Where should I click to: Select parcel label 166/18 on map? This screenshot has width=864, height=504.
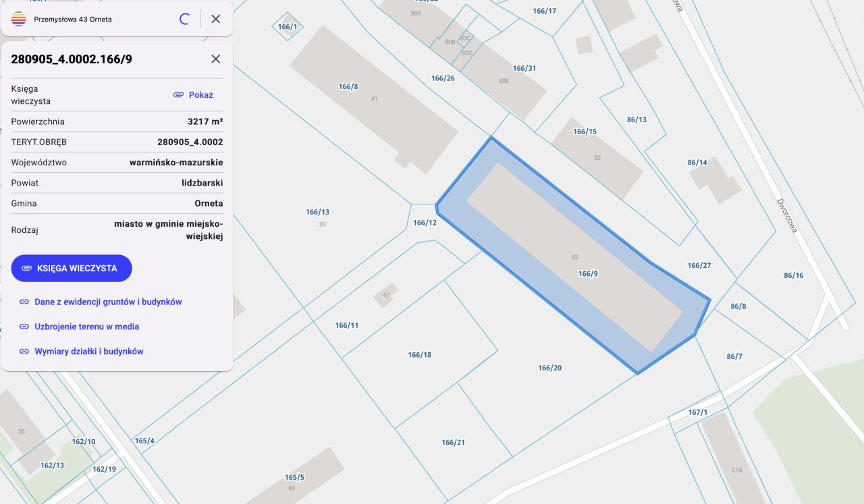420,355
